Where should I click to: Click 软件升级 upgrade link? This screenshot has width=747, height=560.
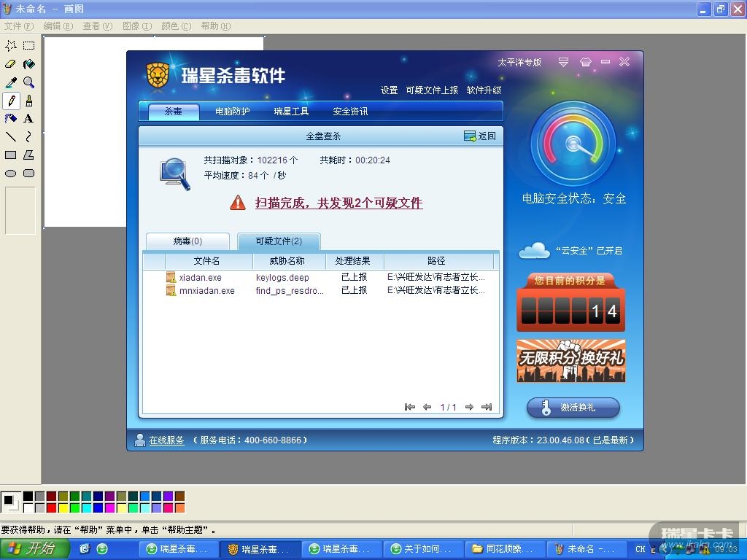pos(484,90)
